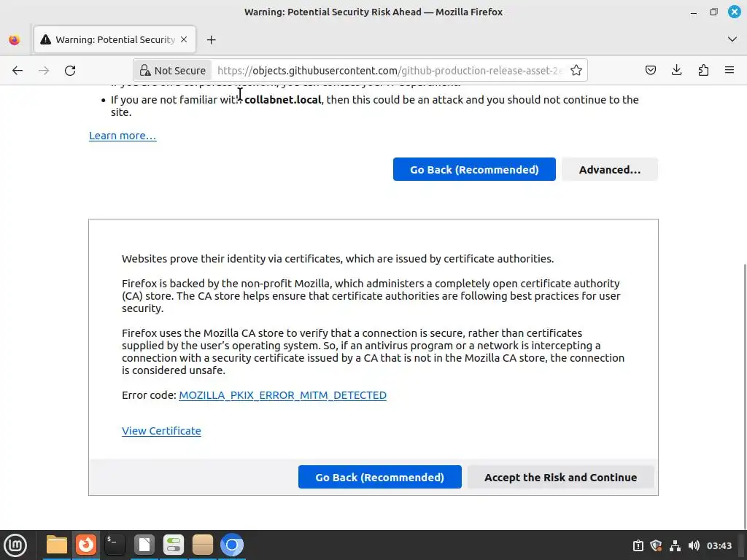Viewport: 747px width, 560px height.
Task: Click the Firefox View icon
Action: (15, 39)
